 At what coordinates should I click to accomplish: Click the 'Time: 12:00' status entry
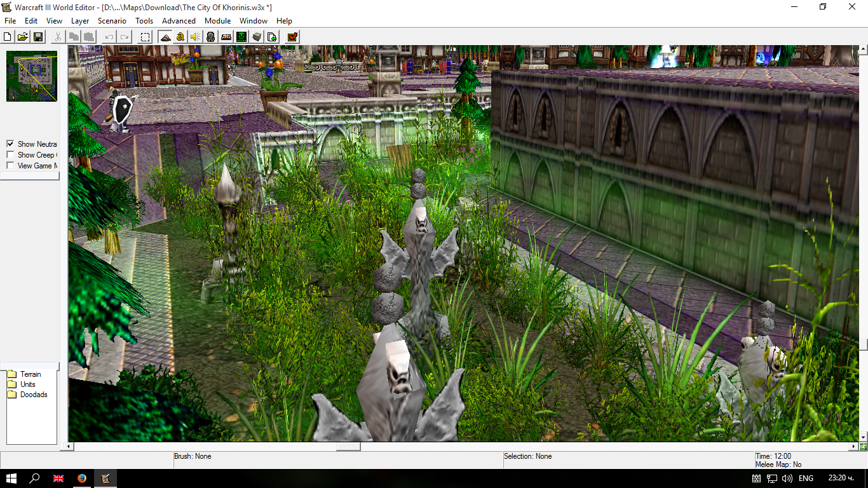click(x=773, y=456)
